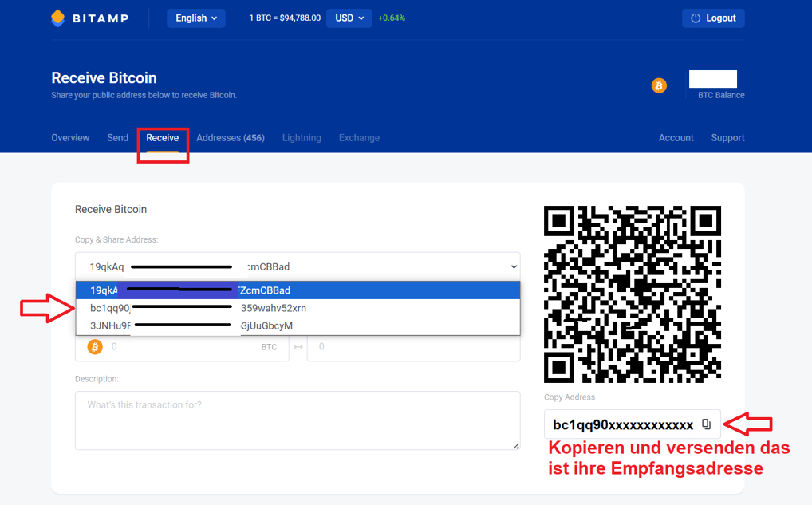Open the Overview tab
Viewport: 812px width, 505px height.
(x=70, y=138)
